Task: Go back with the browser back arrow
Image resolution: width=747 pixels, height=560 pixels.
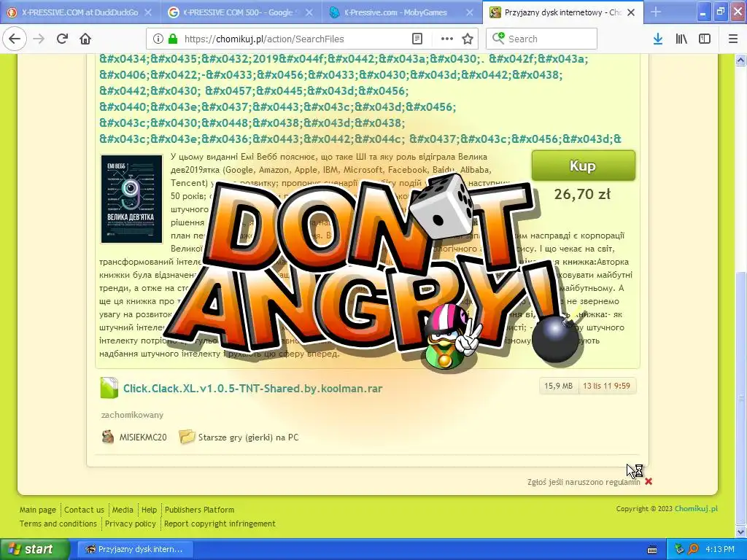Action: point(15,39)
